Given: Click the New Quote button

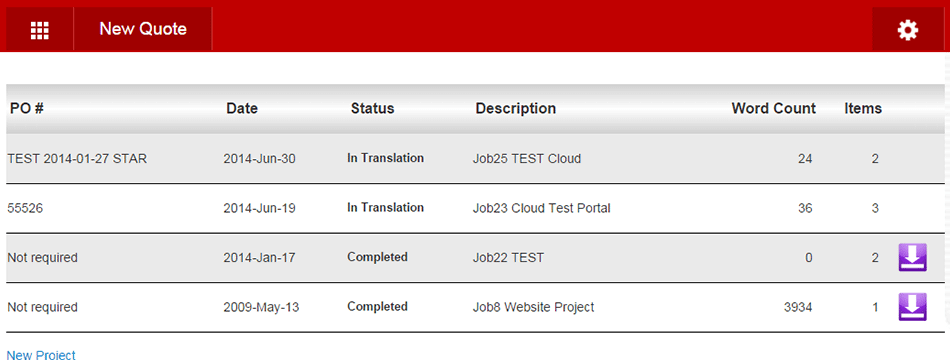Looking at the screenshot, I should coord(143,29).
